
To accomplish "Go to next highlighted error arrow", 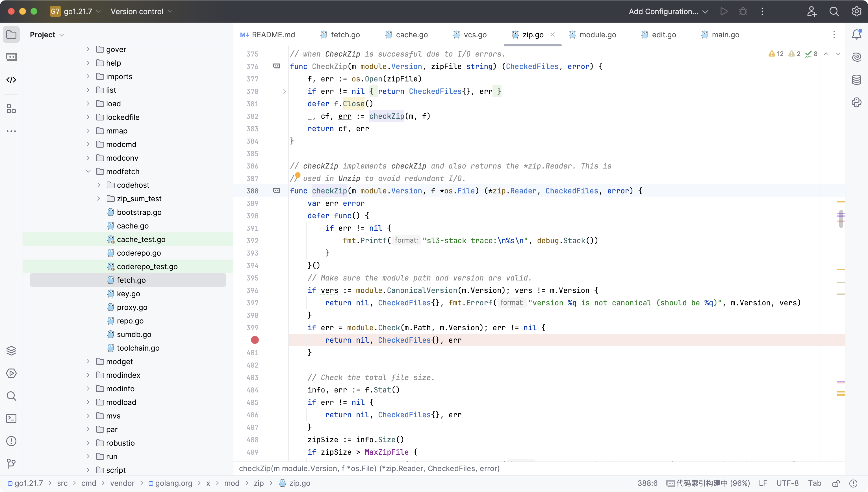I will click(x=838, y=54).
